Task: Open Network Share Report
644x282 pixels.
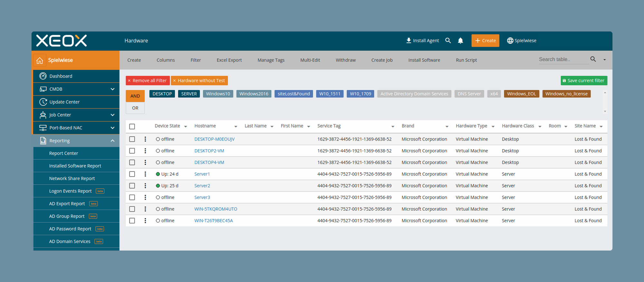Action: [x=72, y=178]
